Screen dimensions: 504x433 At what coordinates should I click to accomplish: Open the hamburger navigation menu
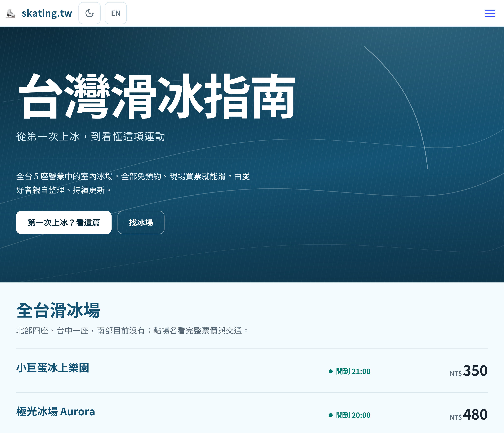(490, 13)
